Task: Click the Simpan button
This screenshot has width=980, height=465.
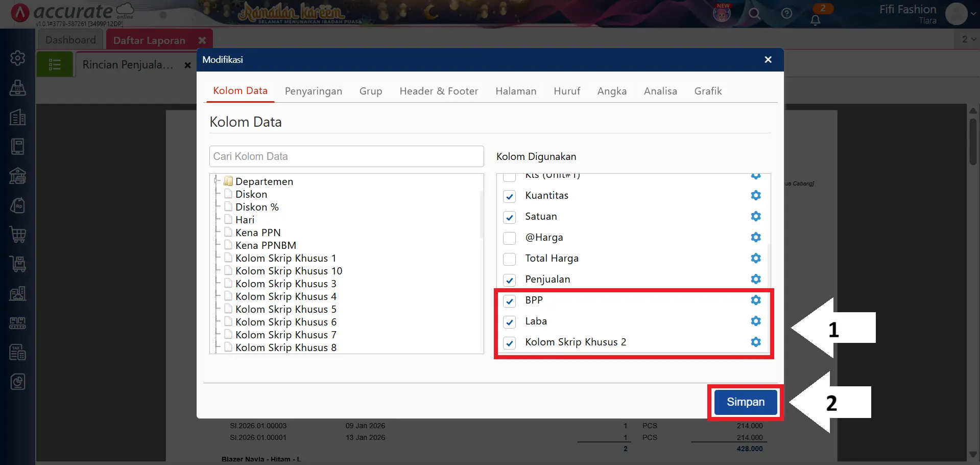Action: pyautogui.click(x=745, y=402)
